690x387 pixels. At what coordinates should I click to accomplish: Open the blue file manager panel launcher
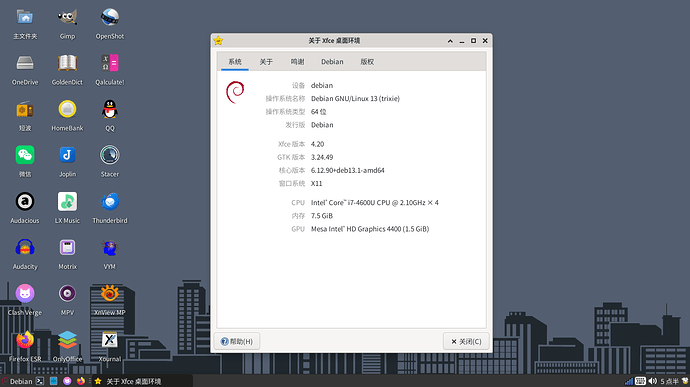54,381
